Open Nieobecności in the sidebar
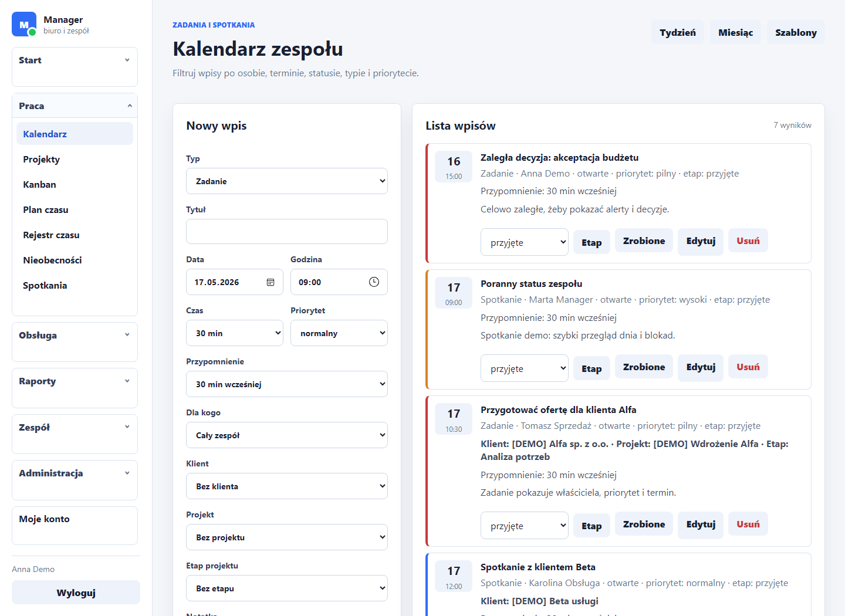Viewport: 845px width, 616px height. pyautogui.click(x=75, y=260)
